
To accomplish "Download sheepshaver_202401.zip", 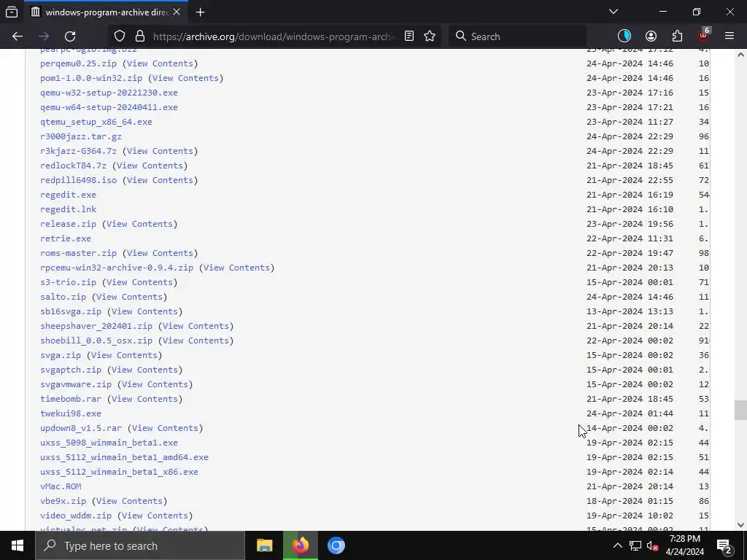I will pos(96,326).
